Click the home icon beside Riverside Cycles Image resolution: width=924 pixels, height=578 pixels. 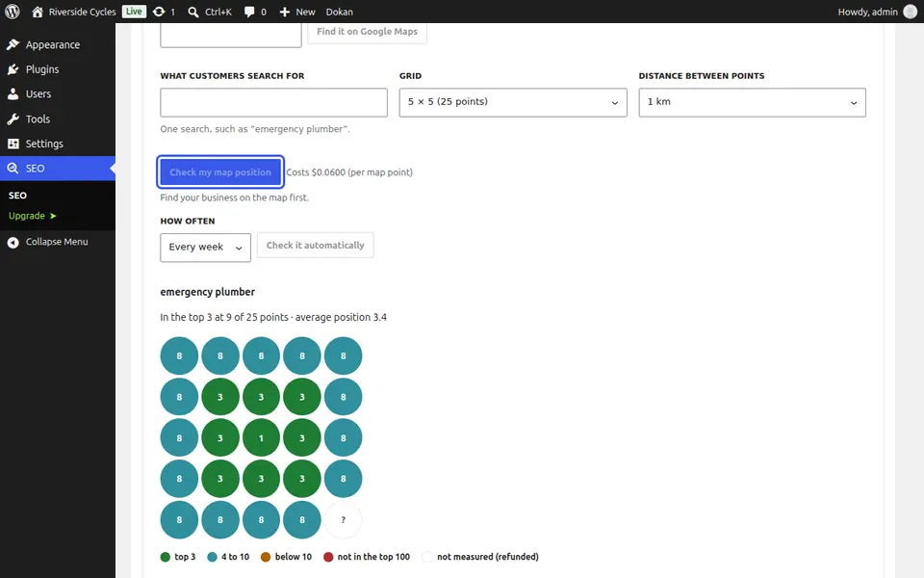pyautogui.click(x=38, y=12)
